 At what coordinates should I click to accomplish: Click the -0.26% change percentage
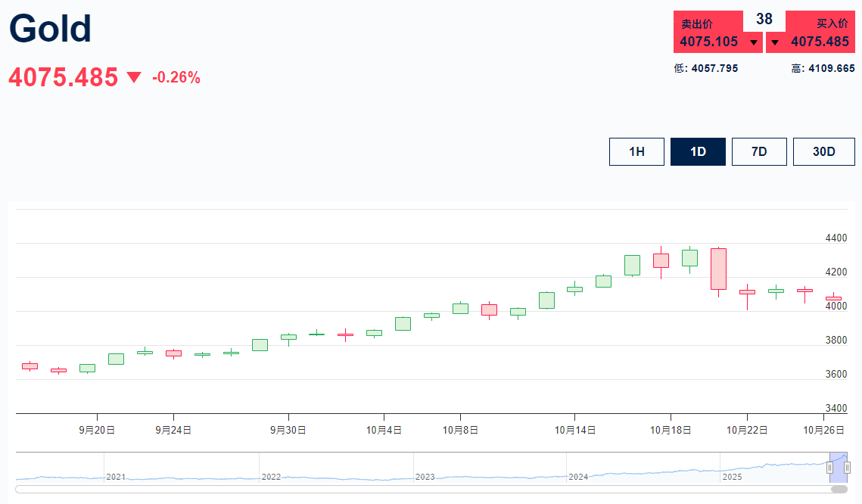tap(176, 77)
